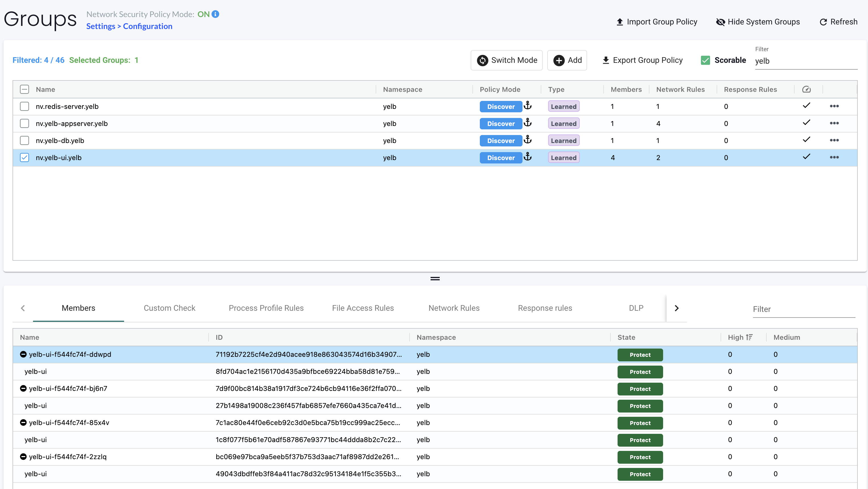Viewport: 868px width, 489px height.
Task: Collapse pod yelb-ui-f544fc74f-bj6n7
Action: tap(23, 388)
